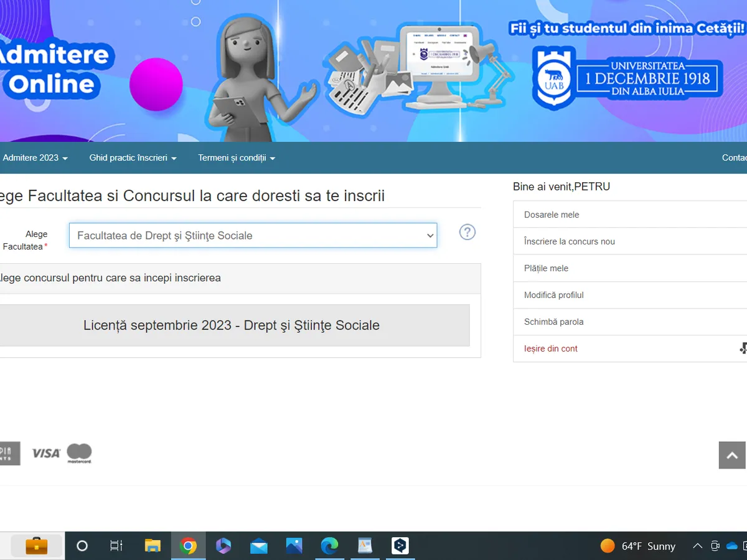Image resolution: width=747 pixels, height=560 pixels.
Task: Expand the Admitere 2023 menu
Action: [35, 158]
